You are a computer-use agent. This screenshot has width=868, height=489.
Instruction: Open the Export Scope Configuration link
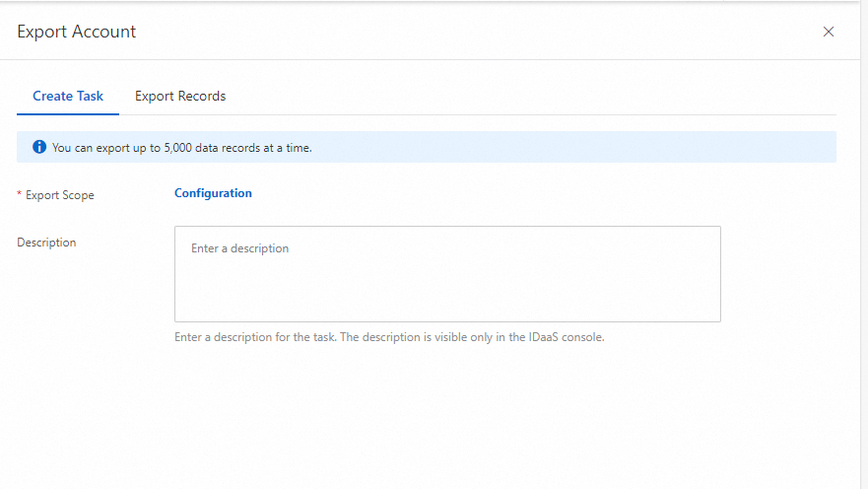213,193
